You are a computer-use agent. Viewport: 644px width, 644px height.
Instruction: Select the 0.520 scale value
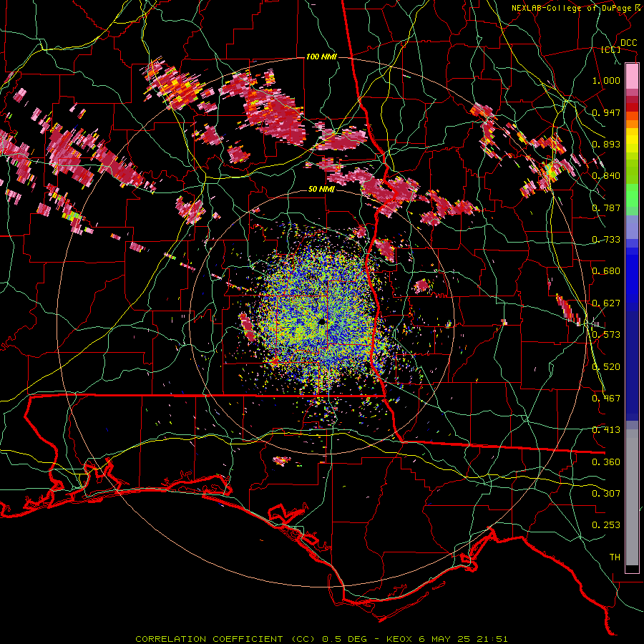(x=606, y=367)
